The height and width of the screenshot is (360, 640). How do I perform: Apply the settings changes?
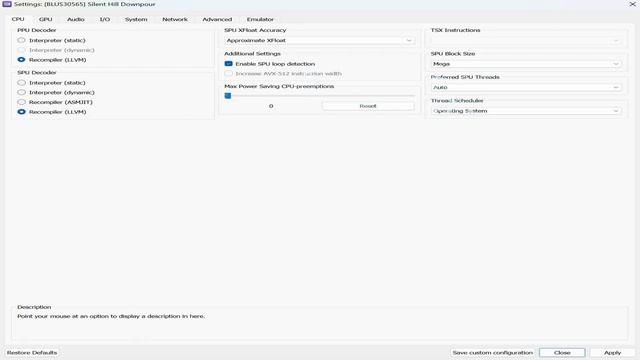[x=612, y=353]
